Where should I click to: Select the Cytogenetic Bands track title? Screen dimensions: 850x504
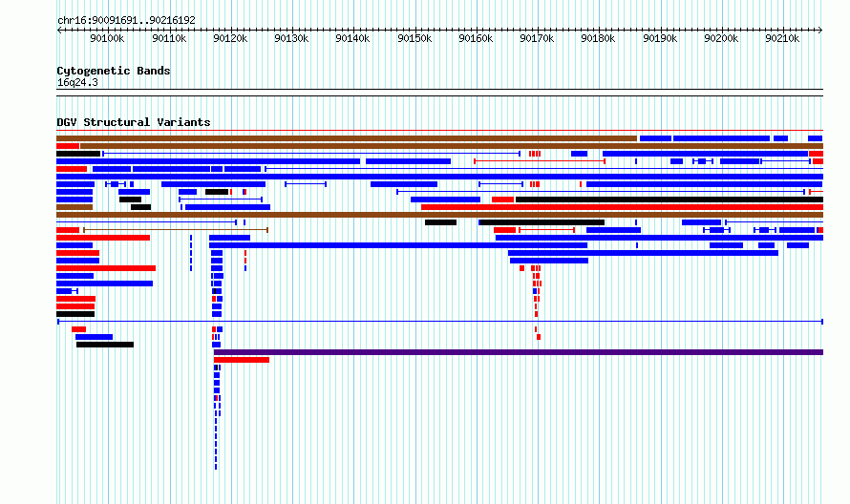(x=114, y=71)
